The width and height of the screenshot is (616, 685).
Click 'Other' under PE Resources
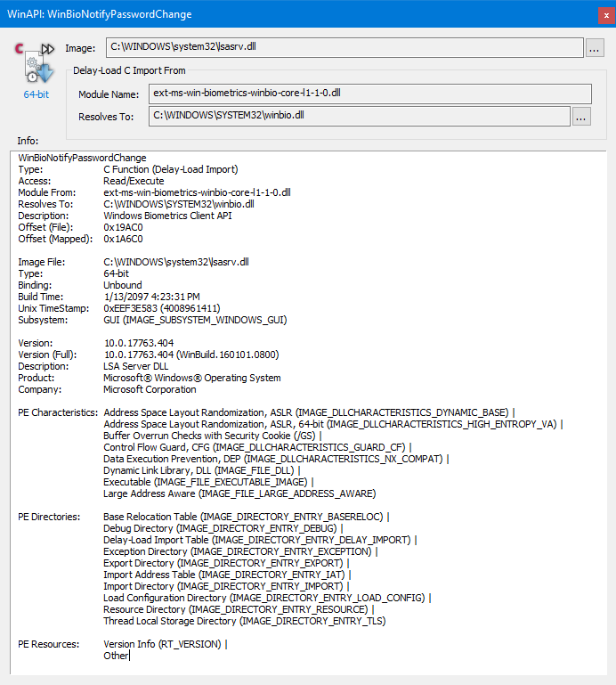pyautogui.click(x=116, y=656)
